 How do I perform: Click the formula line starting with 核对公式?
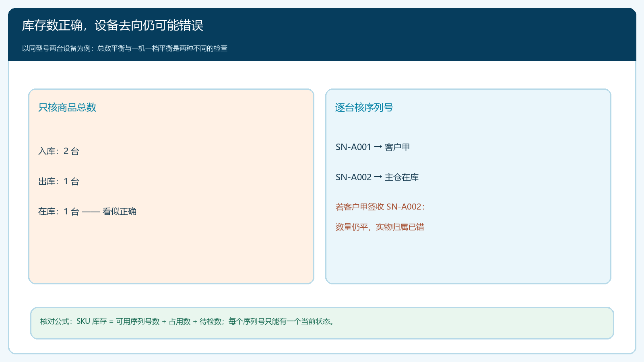pyautogui.click(x=187, y=321)
